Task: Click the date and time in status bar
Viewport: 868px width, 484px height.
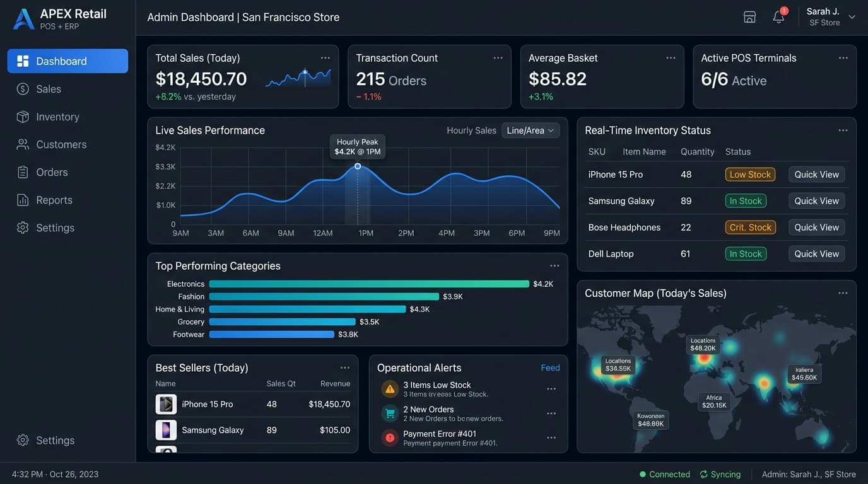Action: coord(56,475)
